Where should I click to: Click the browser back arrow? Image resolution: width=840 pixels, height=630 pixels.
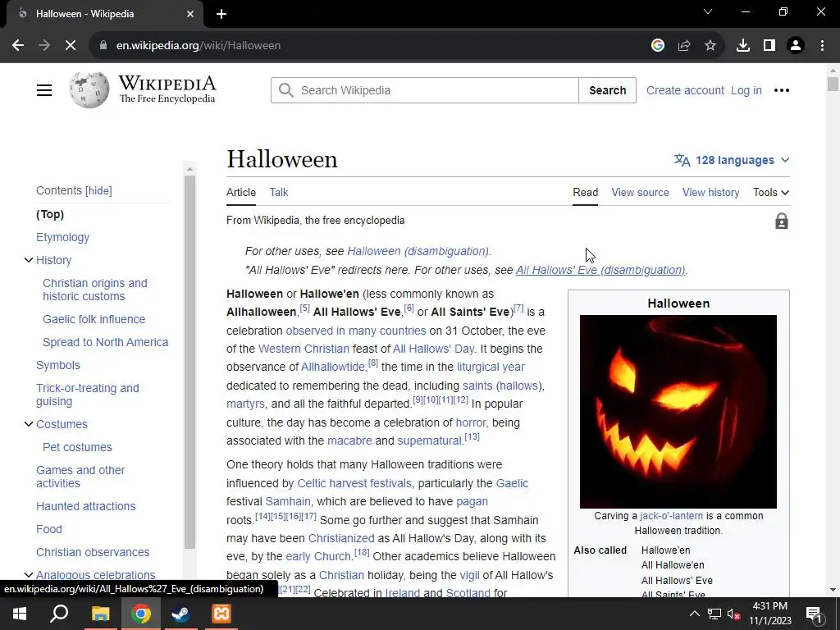coord(18,46)
